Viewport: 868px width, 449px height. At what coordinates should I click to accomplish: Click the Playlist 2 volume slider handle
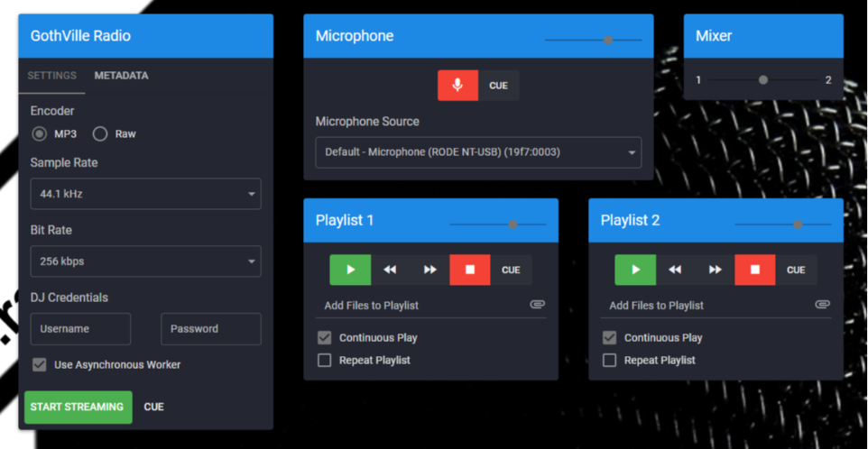pos(798,224)
